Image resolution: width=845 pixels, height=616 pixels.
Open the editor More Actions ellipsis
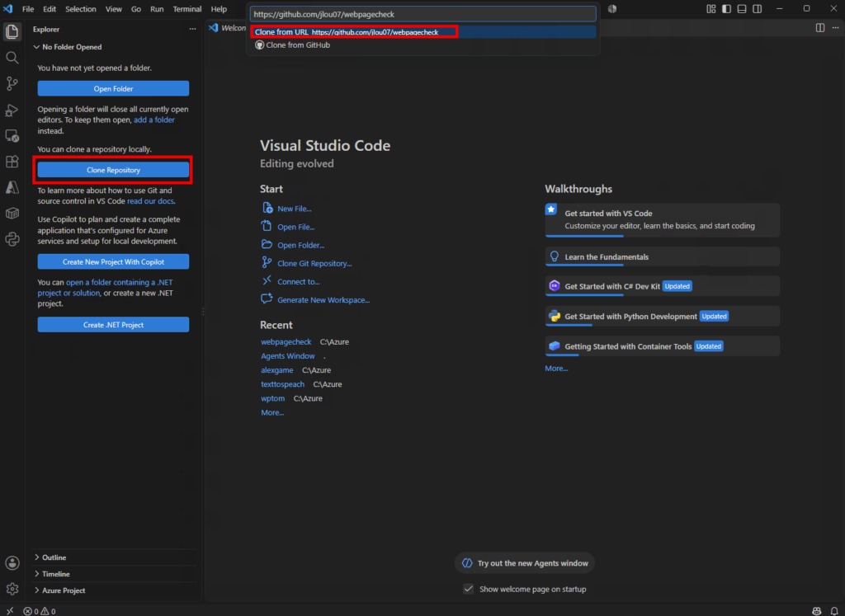pos(836,27)
